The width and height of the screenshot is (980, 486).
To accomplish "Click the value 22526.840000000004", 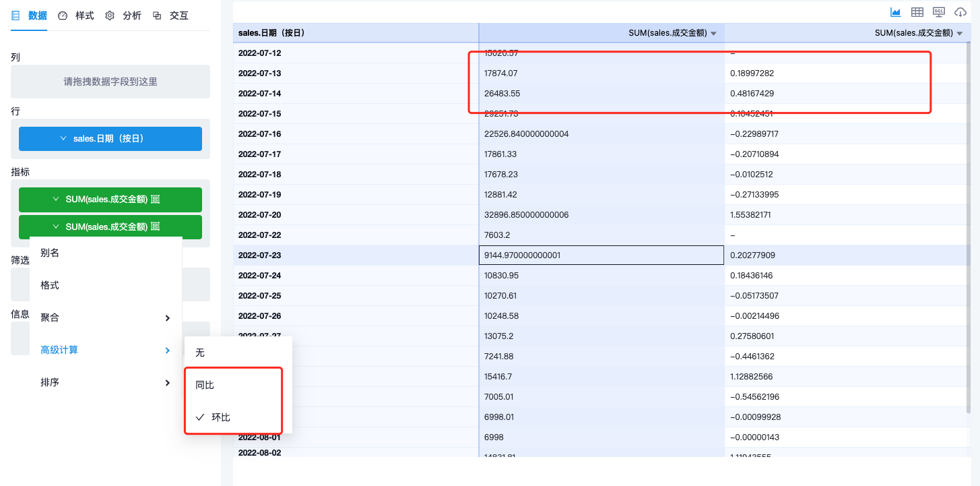I will tap(601, 134).
